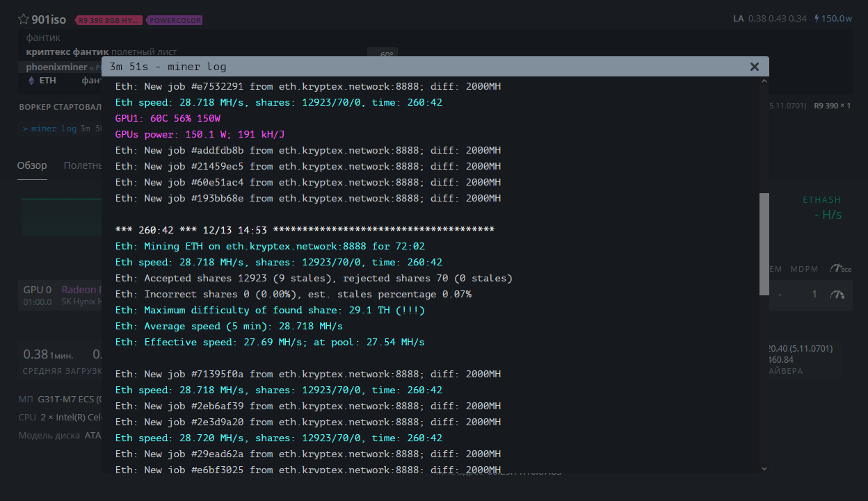Click log line "New job #60e51ac4"
Image resolution: width=868 pixels, height=501 pixels.
point(308,183)
